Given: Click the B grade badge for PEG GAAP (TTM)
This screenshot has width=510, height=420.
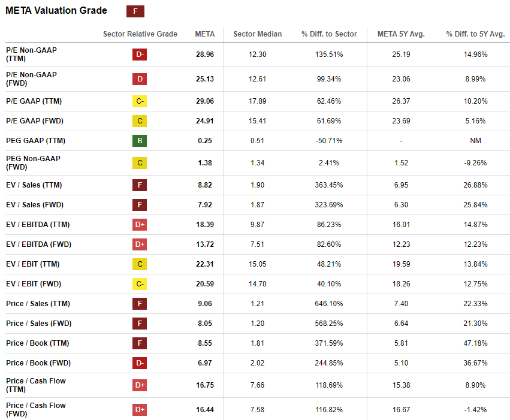Looking at the screenshot, I should (140, 141).
